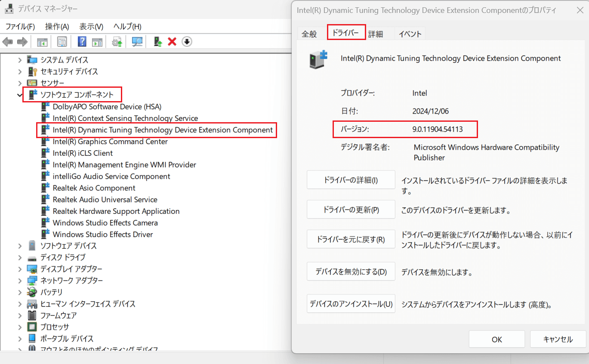
Task: Expand the セキュリティ デバイス node
Action: tap(20, 71)
